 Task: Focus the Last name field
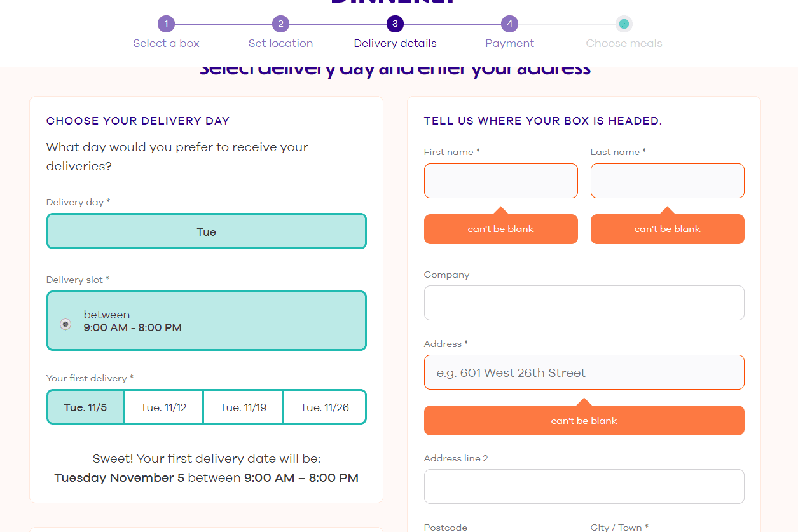pos(668,181)
